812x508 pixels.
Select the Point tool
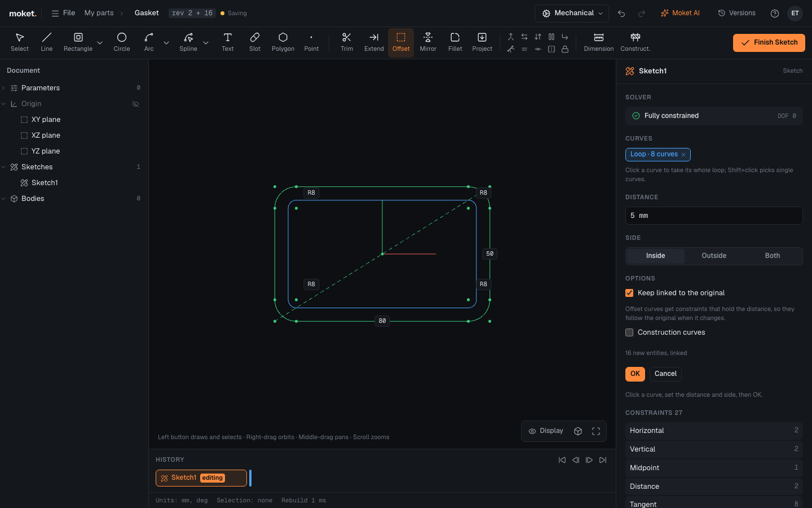point(311,42)
